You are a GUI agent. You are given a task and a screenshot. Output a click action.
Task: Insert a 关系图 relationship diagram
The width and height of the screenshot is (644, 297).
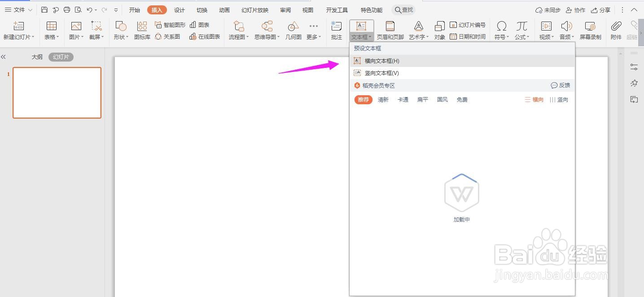167,36
